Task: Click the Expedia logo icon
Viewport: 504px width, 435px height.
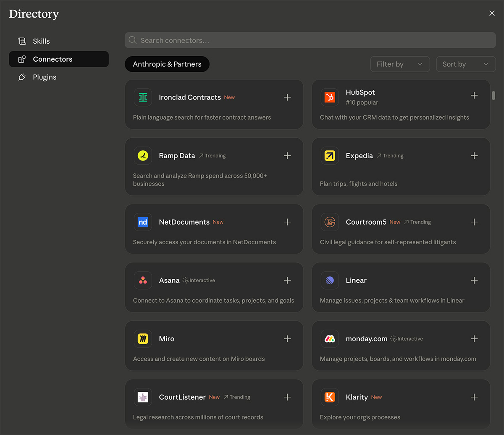Action: tap(330, 155)
